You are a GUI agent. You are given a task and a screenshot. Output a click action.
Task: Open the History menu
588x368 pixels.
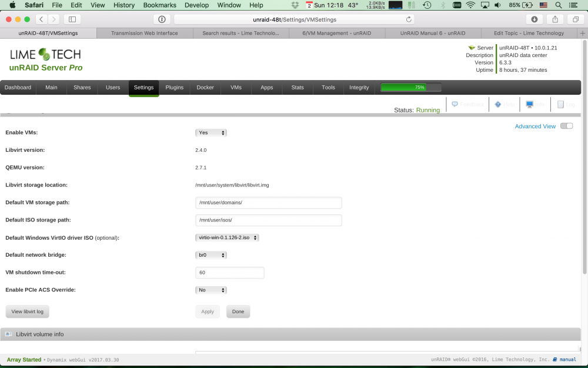coord(123,5)
